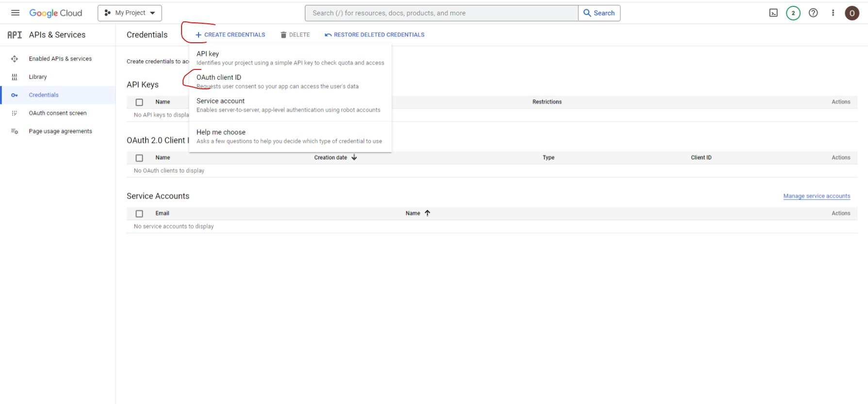Sort Service Accounts by Name arrow
Image resolution: width=868 pixels, height=404 pixels.
[427, 213]
